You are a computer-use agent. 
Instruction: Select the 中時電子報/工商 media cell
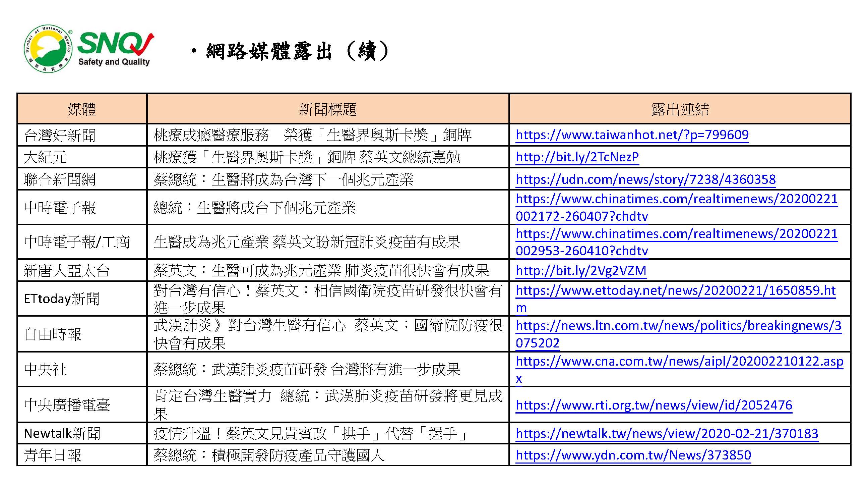pos(82,242)
